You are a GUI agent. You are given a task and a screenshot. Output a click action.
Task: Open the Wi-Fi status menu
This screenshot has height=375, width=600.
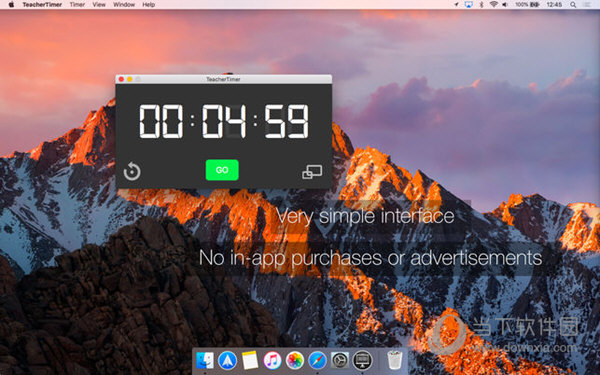coord(494,5)
